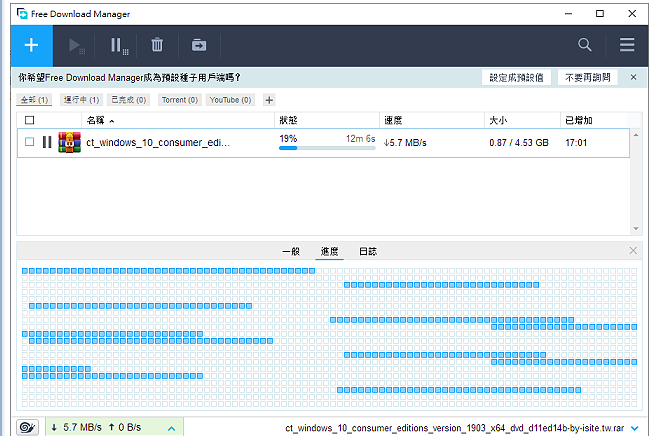Click the list scrollbar up arrow
This screenshot has width=654, height=436.
click(x=636, y=135)
